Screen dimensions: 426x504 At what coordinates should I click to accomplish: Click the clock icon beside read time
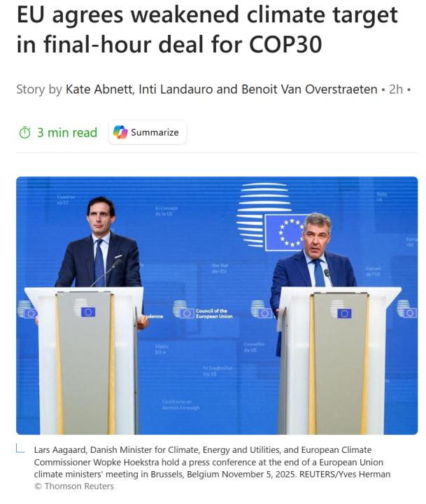click(x=24, y=133)
